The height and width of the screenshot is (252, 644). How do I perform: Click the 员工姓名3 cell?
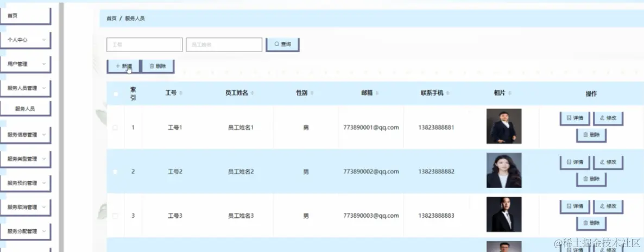coord(241,216)
